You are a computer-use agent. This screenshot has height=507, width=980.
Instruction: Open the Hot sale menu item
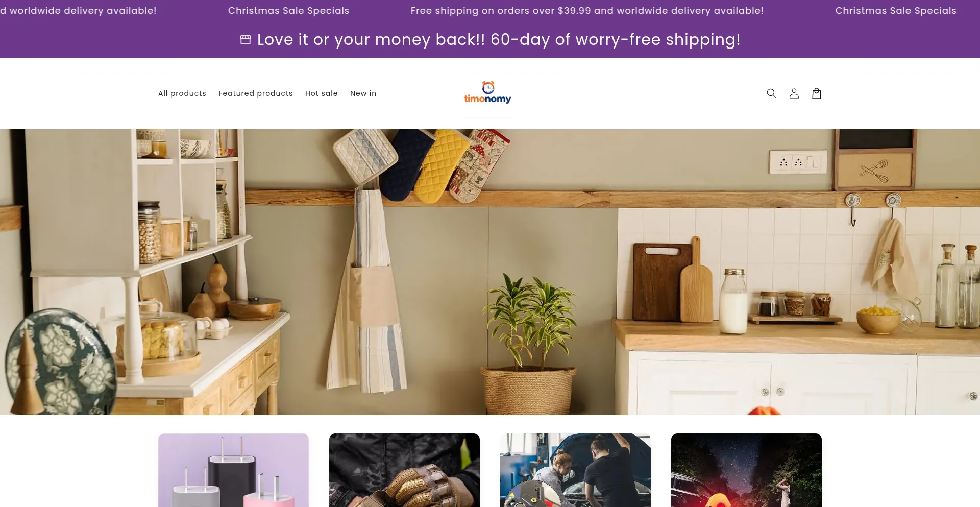coord(322,93)
